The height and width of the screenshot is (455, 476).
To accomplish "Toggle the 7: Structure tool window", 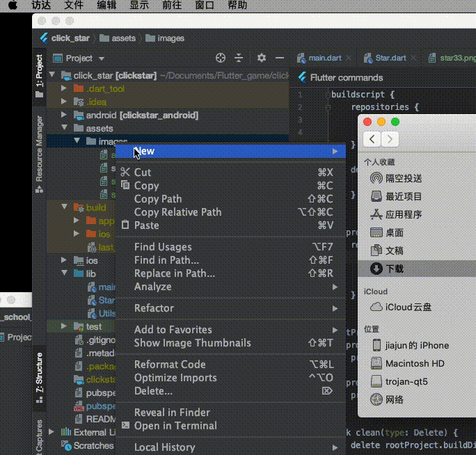I will pos(40,378).
